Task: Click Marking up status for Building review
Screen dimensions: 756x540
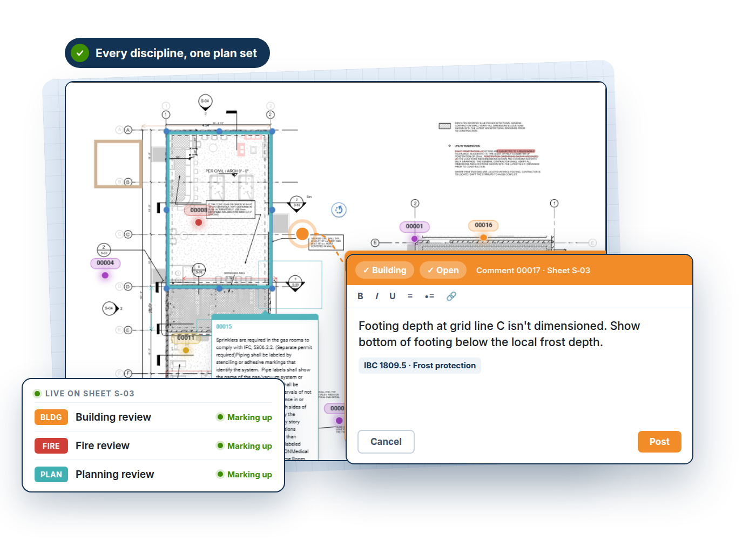Action: [244, 417]
